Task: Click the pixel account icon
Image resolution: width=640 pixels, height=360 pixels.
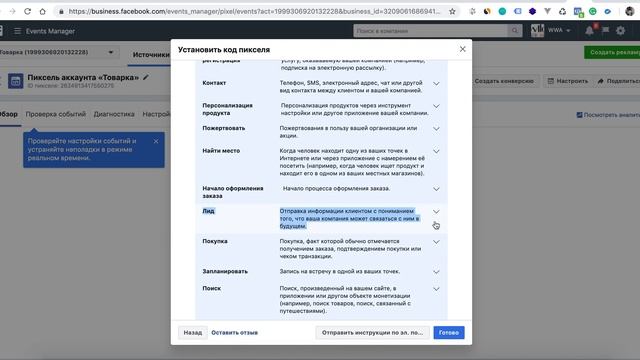Action: click(16, 81)
